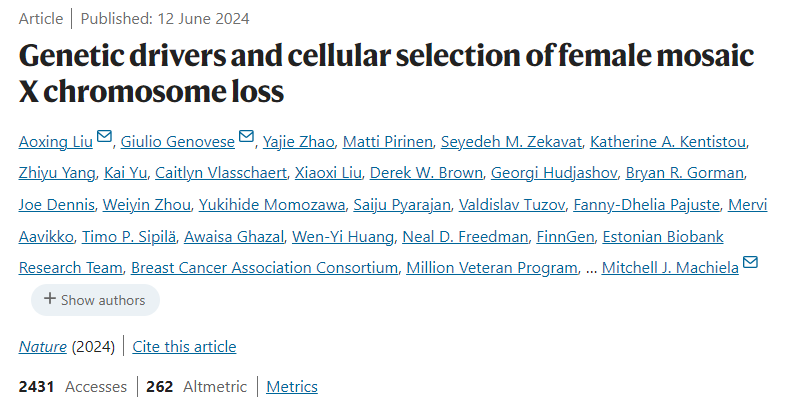The height and width of the screenshot is (414, 785).
Task: Click the Million Veteran Program link
Action: [x=492, y=268]
